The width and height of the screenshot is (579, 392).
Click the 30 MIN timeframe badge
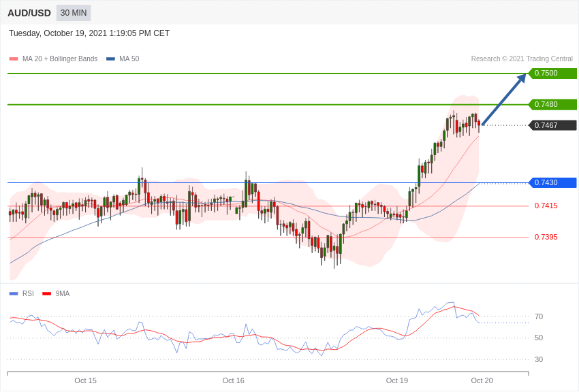click(x=74, y=13)
